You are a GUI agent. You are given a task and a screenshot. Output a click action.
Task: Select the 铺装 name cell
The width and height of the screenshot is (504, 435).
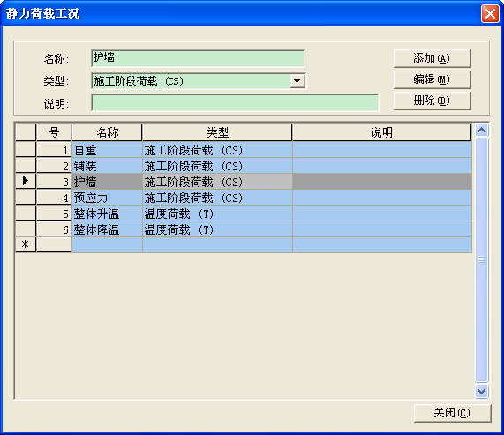coord(107,166)
